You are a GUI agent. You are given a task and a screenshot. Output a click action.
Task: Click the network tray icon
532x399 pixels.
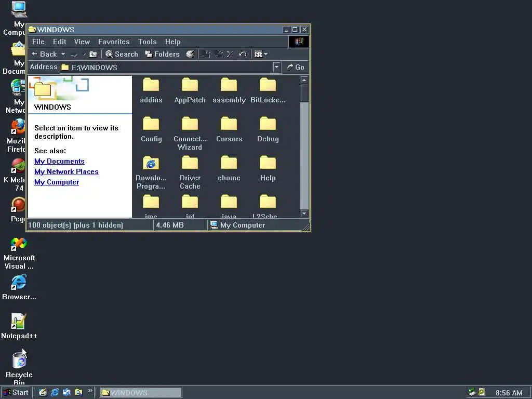[472, 392]
